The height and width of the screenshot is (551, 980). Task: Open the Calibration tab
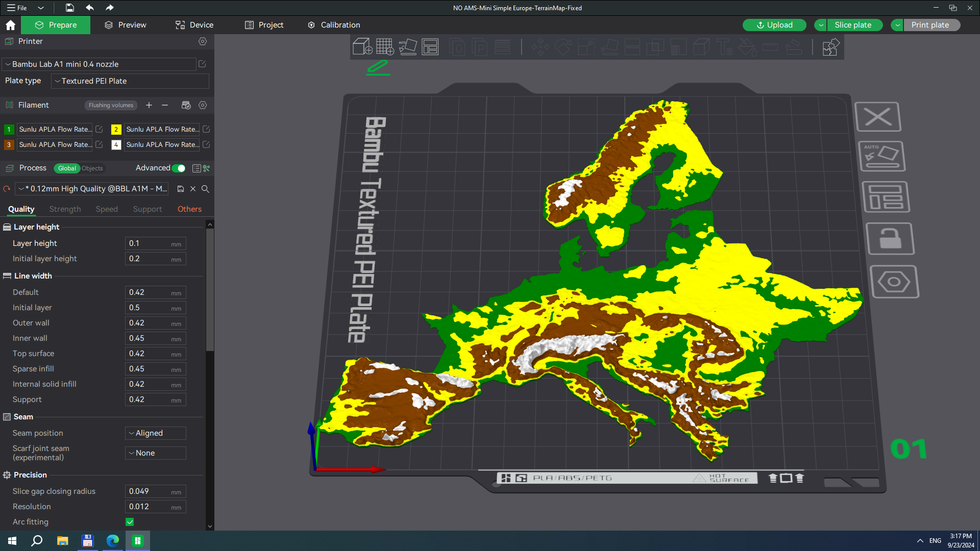(334, 25)
